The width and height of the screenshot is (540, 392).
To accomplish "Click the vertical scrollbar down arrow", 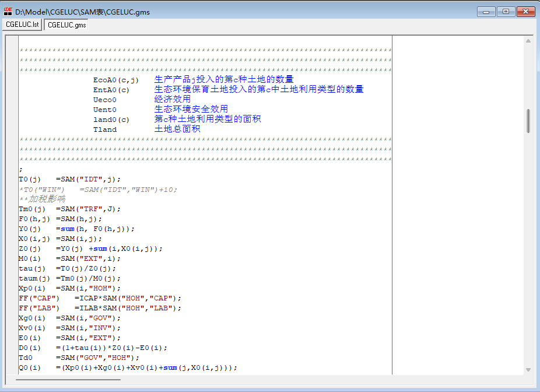I will click(528, 369).
